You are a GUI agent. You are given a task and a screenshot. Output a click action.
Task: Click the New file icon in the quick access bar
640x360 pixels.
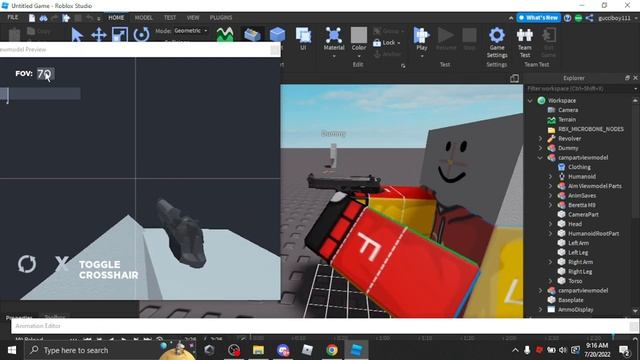click(32, 18)
